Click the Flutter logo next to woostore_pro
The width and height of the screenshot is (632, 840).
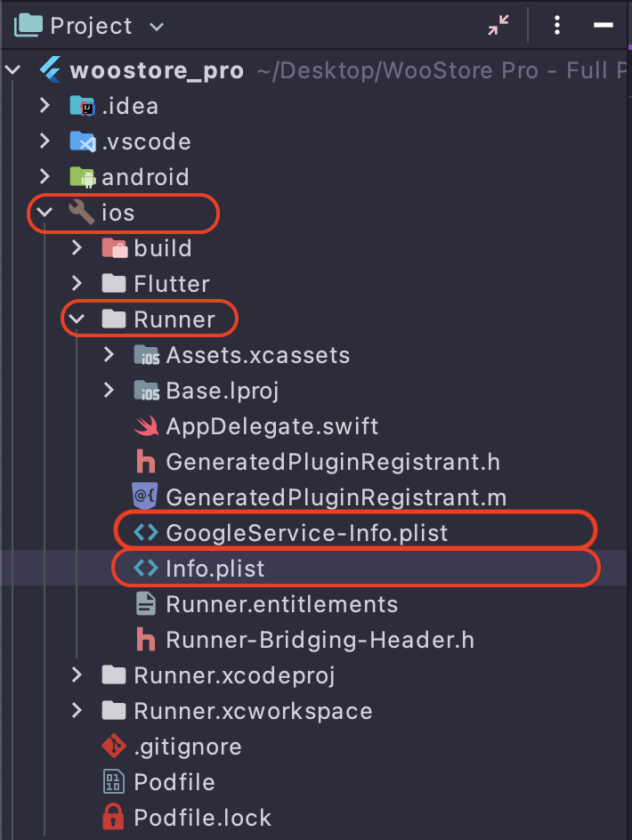point(53,70)
